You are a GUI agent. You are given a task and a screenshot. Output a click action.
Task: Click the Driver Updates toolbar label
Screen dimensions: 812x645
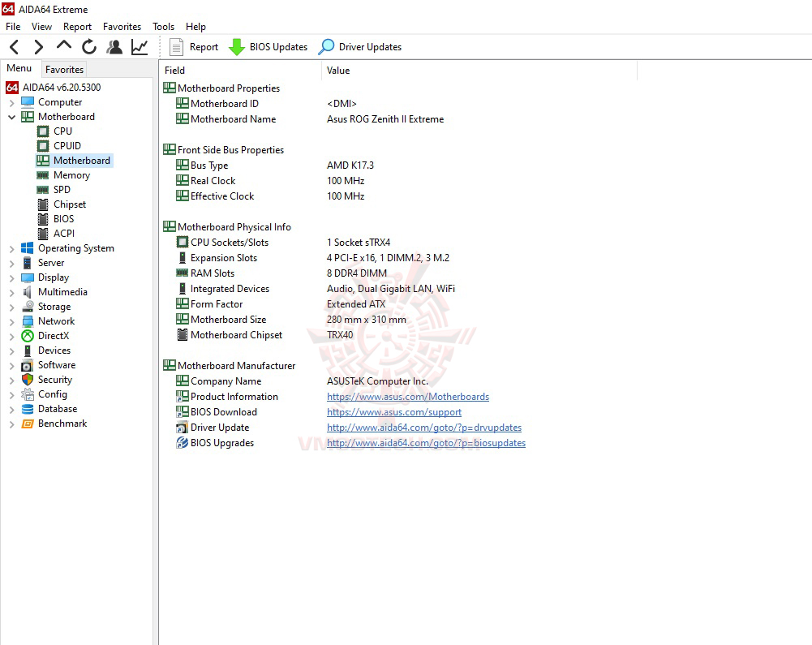[x=370, y=47]
